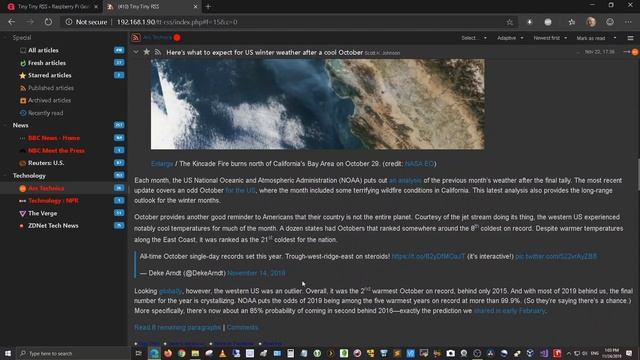Open the browser profile avatar

click(591, 22)
